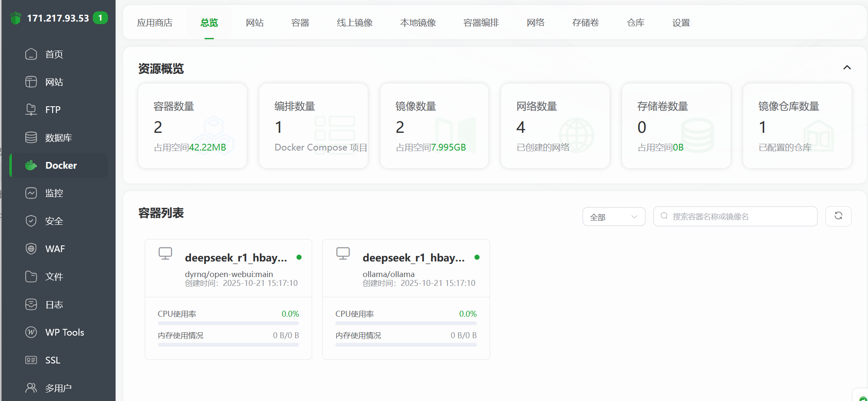Click the 占用空间 7.995GB value
Image resolution: width=868 pixels, height=401 pixels.
[448, 147]
